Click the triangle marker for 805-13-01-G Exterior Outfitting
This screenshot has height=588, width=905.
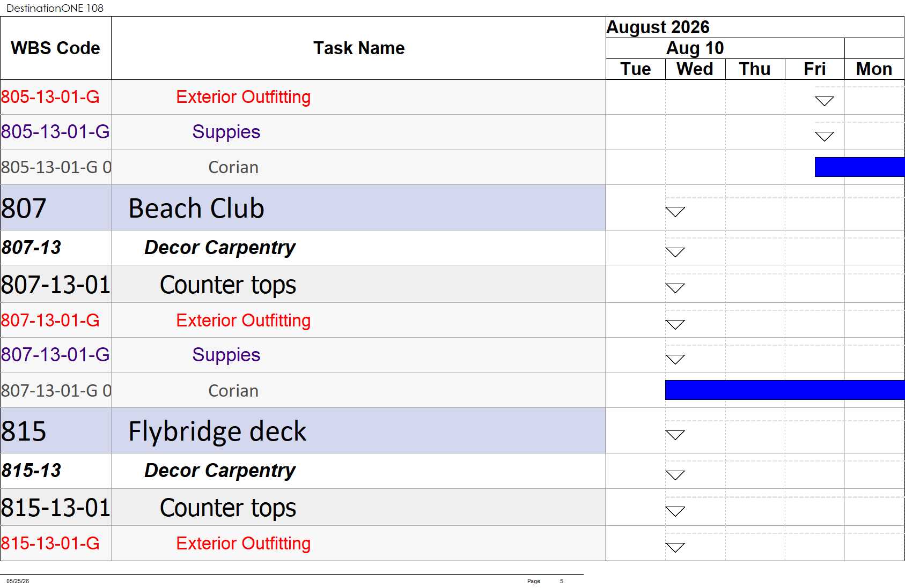click(x=824, y=101)
